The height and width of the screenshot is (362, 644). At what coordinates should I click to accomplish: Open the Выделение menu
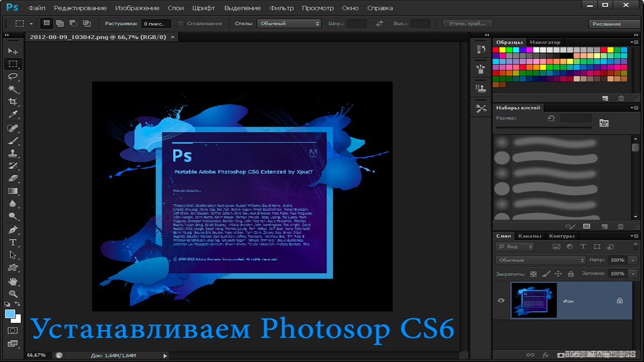point(243,8)
